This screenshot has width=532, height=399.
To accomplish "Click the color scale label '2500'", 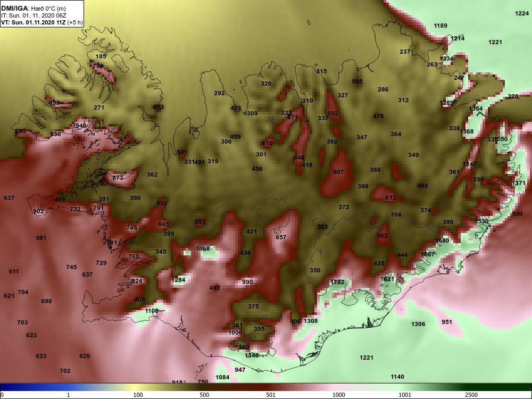I will (471, 395).
